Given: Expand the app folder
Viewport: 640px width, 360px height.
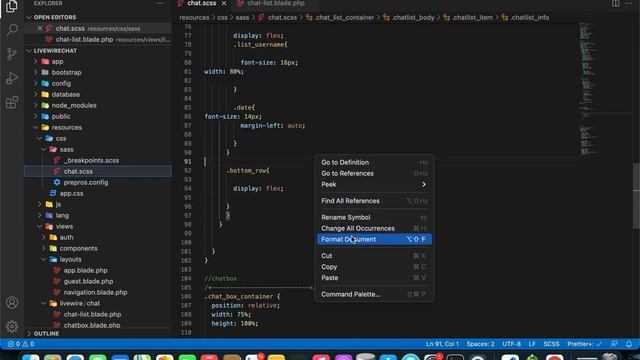Looking at the screenshot, I should (57, 62).
